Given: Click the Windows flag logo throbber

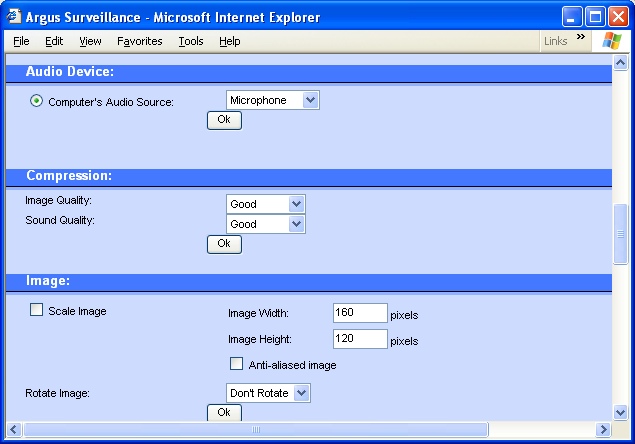Looking at the screenshot, I should coord(612,41).
